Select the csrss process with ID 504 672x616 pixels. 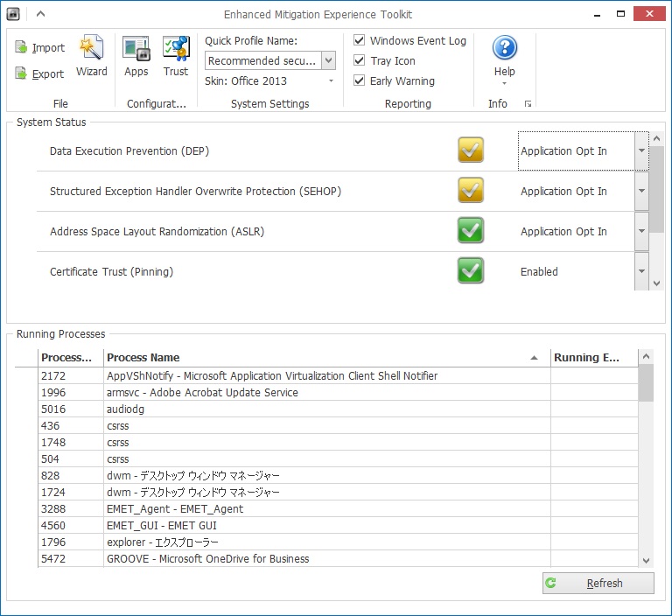[x=338, y=459]
